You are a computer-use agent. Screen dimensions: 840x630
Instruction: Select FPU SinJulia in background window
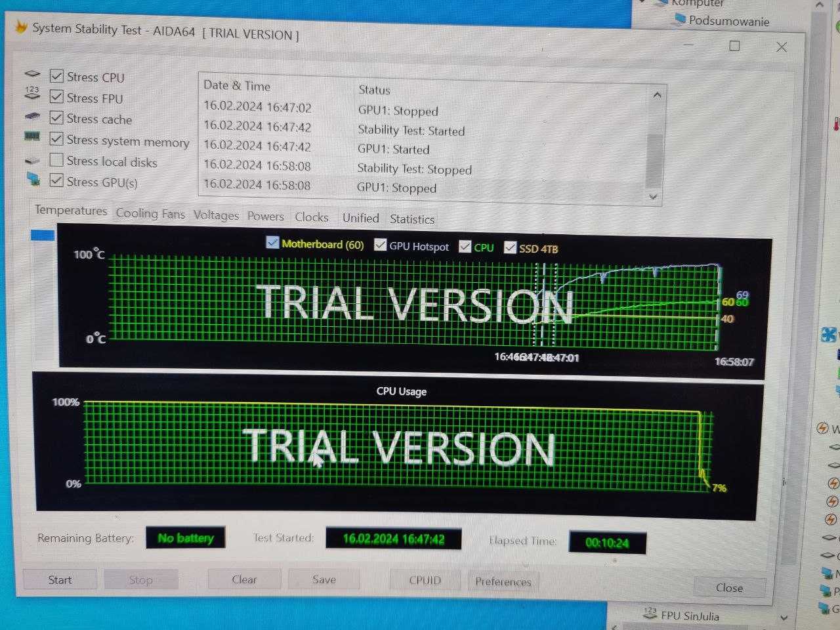click(690, 616)
